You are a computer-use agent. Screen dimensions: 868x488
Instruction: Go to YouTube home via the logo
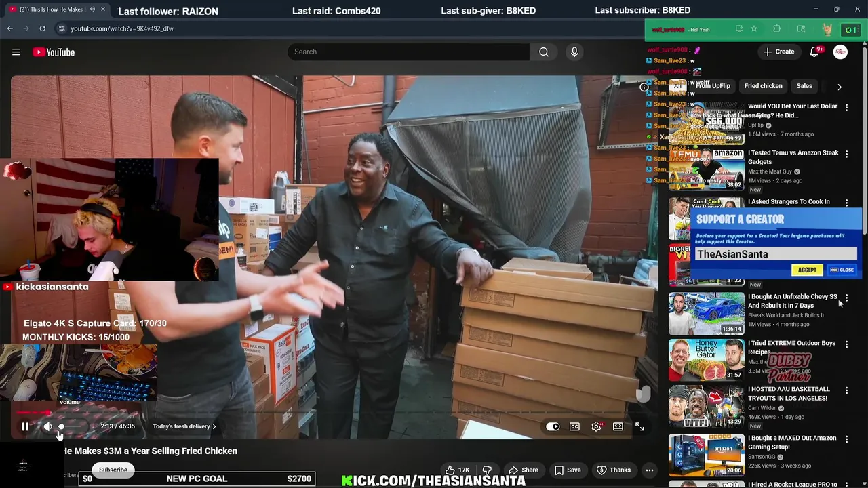(x=54, y=52)
